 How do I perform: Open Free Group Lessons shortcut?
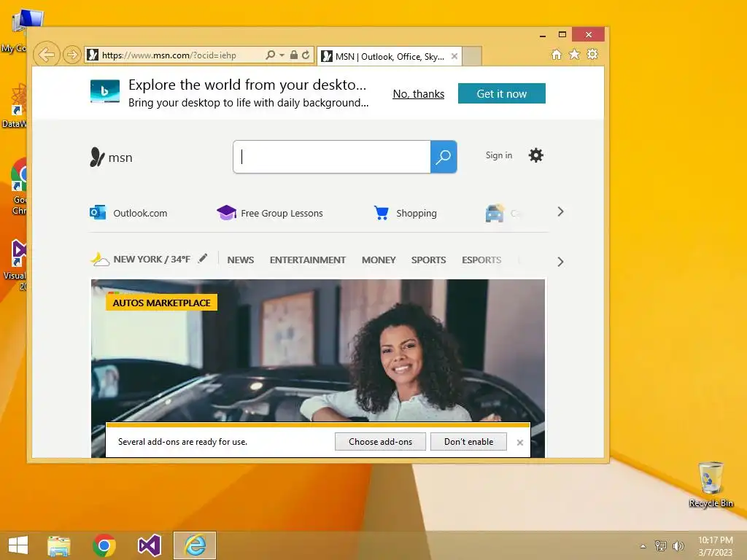270,213
